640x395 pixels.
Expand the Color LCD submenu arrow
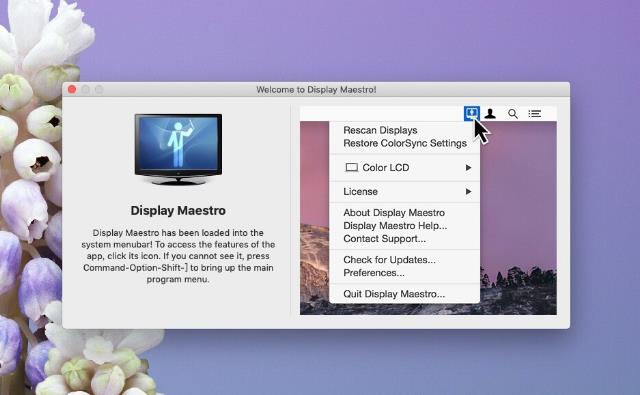point(469,167)
